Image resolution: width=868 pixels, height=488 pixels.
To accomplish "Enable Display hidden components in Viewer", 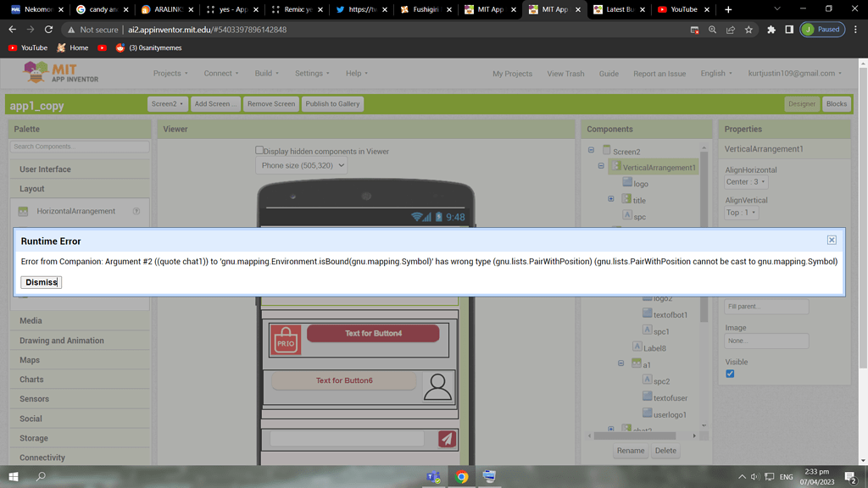I will (x=260, y=150).
